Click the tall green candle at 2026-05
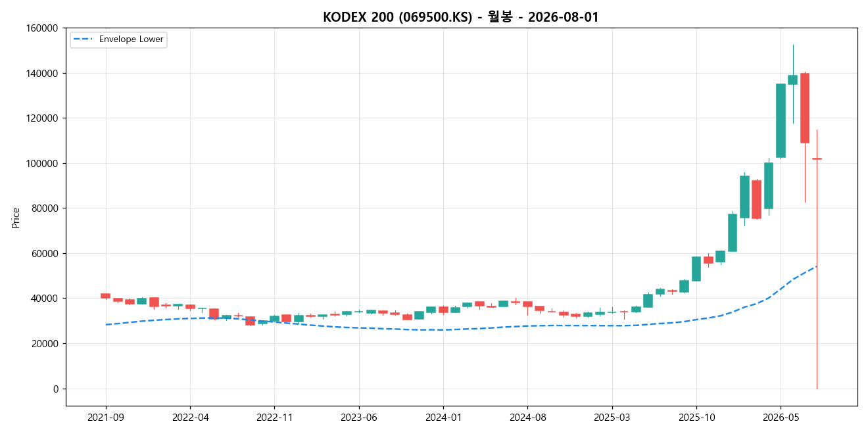The height and width of the screenshot is (434, 868). click(x=781, y=120)
